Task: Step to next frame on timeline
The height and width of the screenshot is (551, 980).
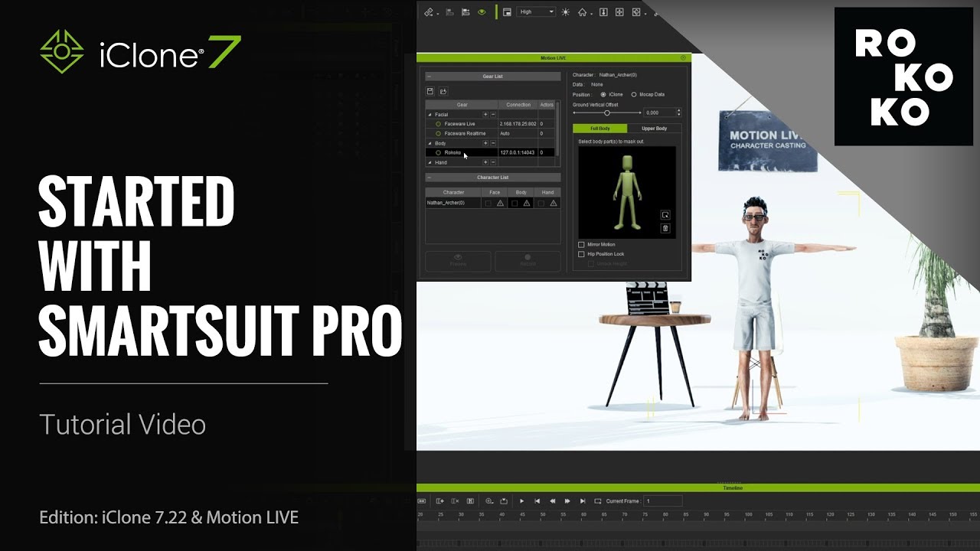Action: [x=567, y=501]
